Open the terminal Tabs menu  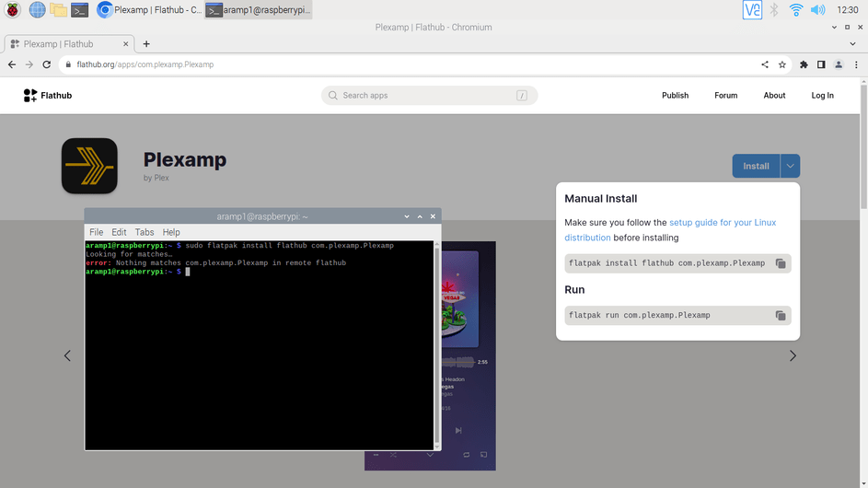[145, 232]
